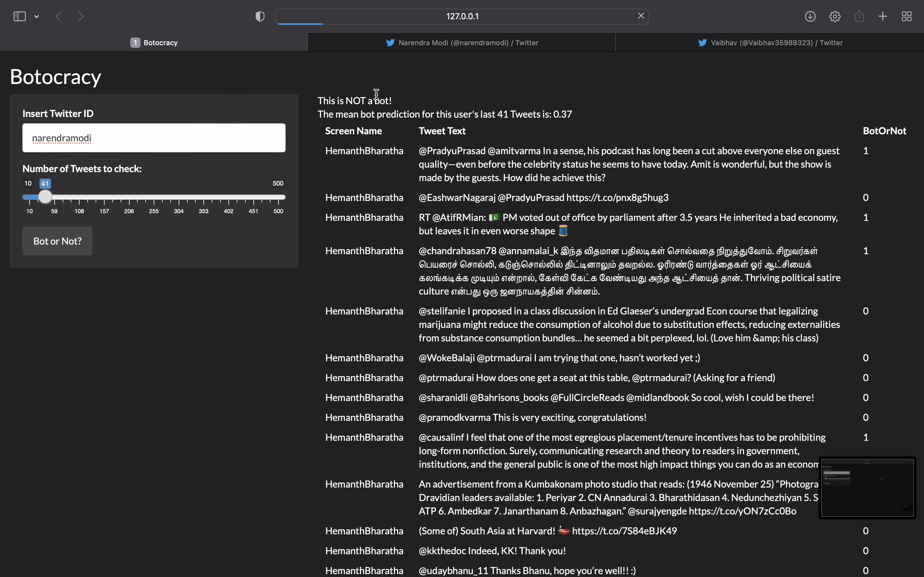The height and width of the screenshot is (577, 924).
Task: Open the settings gear icon
Action: point(835,16)
